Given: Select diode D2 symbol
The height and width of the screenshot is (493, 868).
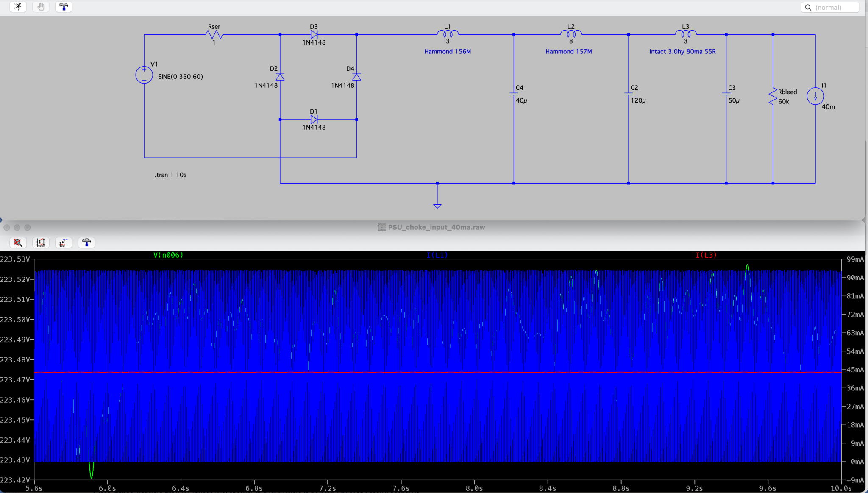Looking at the screenshot, I should 280,77.
